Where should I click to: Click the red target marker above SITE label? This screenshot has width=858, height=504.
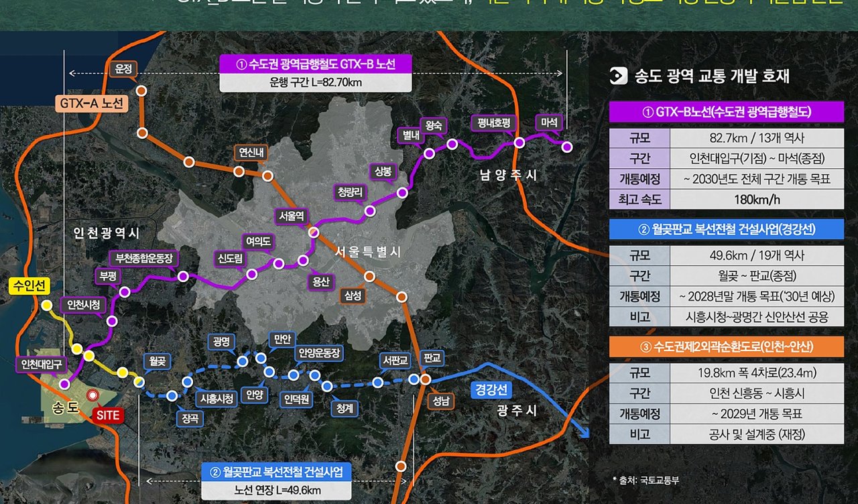point(95,397)
